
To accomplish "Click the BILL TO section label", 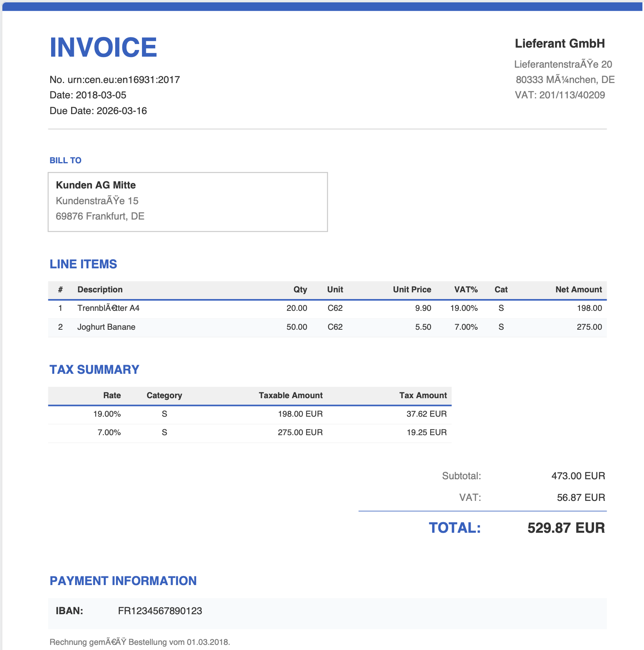I will coord(65,161).
